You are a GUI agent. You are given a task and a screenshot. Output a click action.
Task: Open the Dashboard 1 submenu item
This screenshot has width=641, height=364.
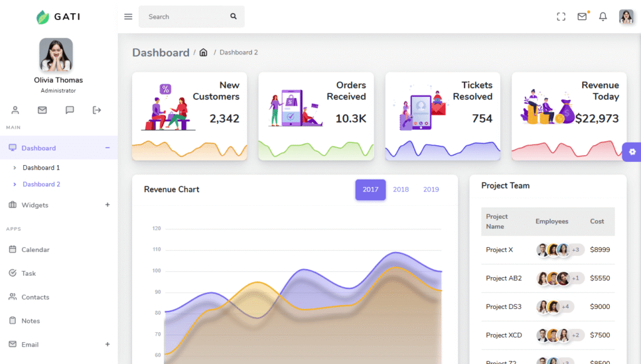pos(41,168)
